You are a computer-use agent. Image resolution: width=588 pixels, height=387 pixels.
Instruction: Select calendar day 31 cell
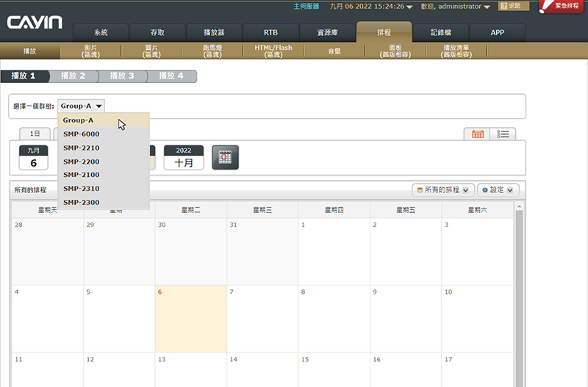coord(262,252)
